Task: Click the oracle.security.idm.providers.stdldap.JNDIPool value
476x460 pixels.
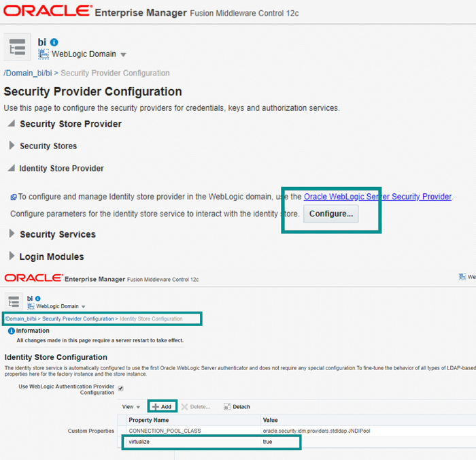Action: click(316, 431)
